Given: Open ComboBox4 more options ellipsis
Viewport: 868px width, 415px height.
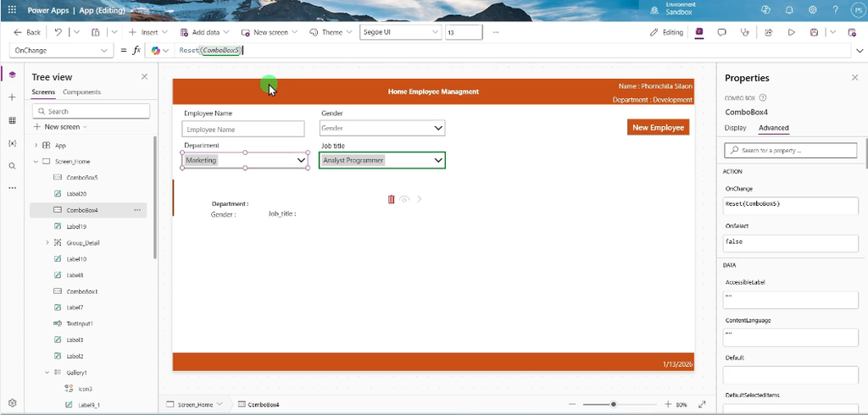Looking at the screenshot, I should [x=137, y=210].
